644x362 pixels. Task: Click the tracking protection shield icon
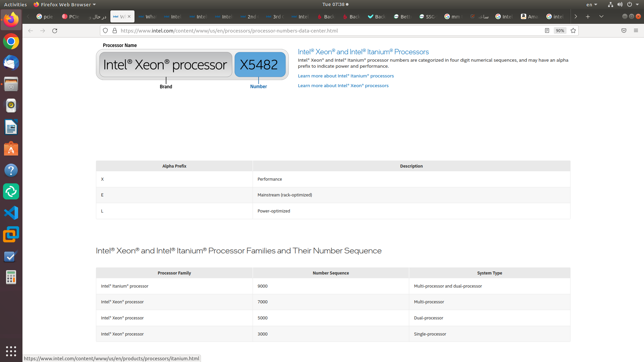[105, 31]
